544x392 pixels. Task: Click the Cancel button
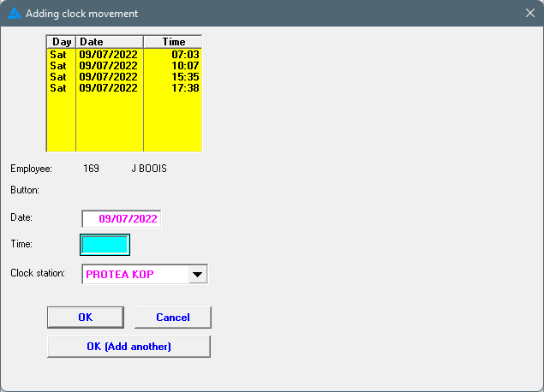[x=173, y=318]
